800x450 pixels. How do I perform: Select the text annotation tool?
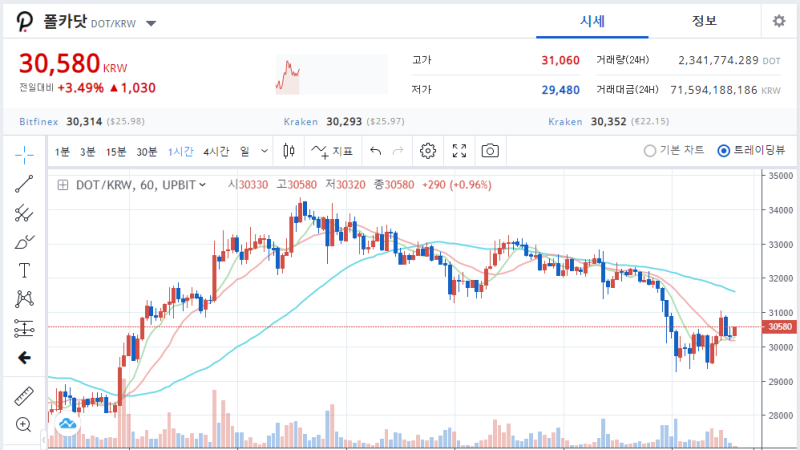pyautogui.click(x=24, y=270)
